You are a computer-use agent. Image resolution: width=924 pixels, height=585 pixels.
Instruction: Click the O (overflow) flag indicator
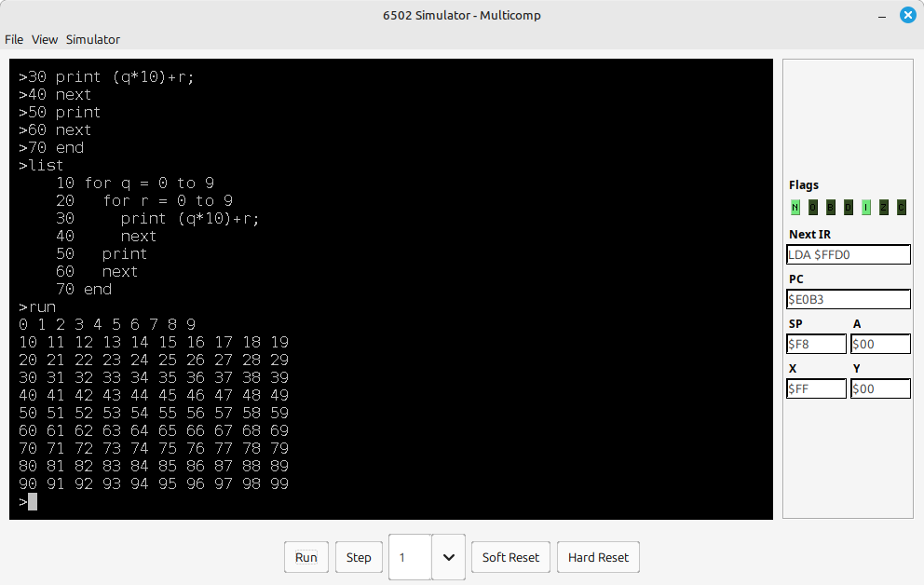pyautogui.click(x=812, y=208)
